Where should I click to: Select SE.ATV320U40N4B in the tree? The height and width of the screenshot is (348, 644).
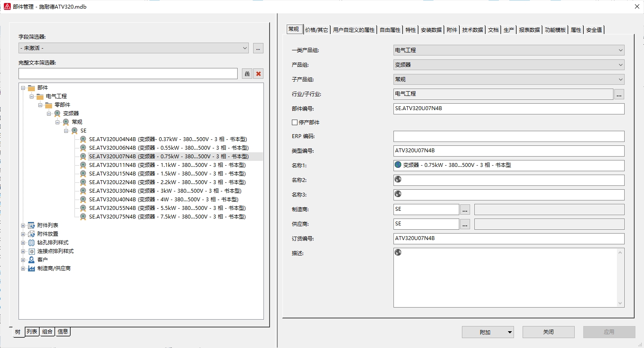point(164,200)
